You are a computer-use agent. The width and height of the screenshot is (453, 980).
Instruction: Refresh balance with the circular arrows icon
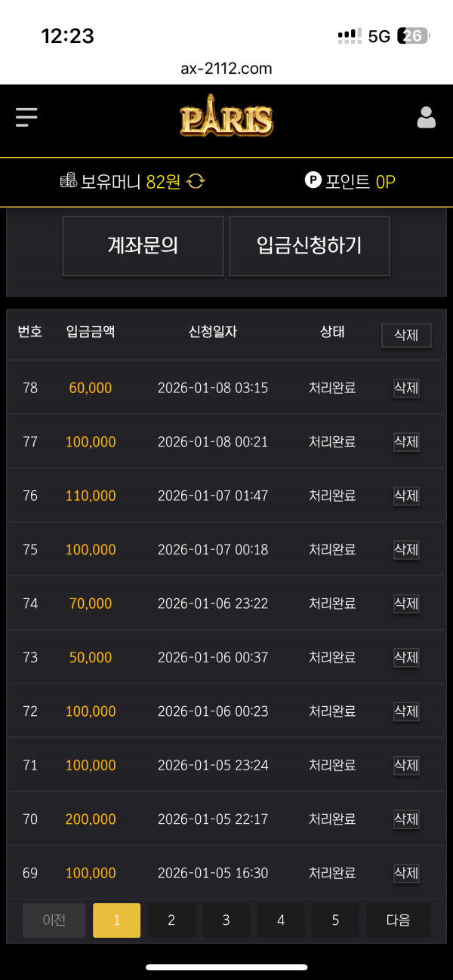click(x=196, y=182)
